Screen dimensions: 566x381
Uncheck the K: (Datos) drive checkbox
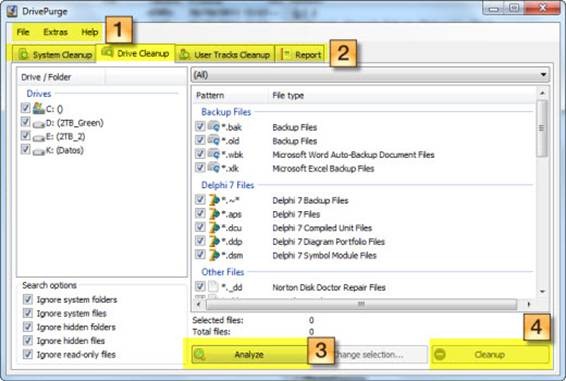click(x=25, y=149)
